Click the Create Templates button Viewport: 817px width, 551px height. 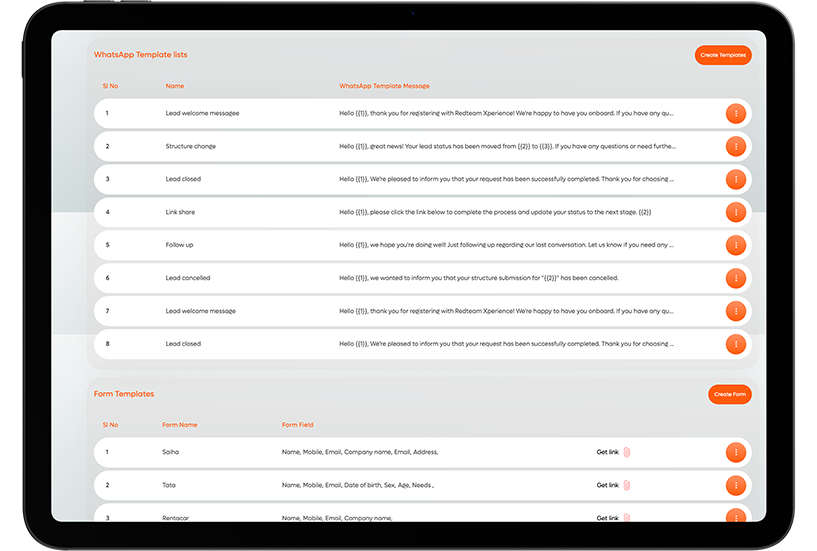pos(723,55)
